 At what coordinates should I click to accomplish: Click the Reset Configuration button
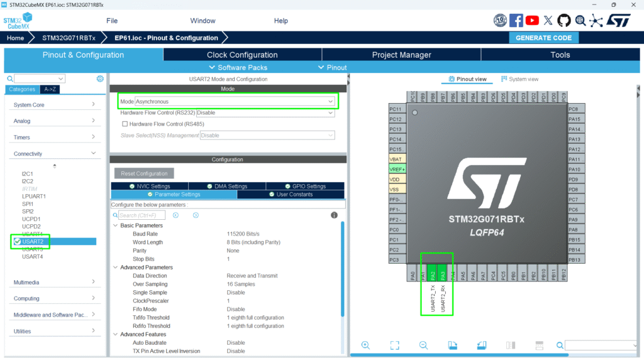[144, 173]
